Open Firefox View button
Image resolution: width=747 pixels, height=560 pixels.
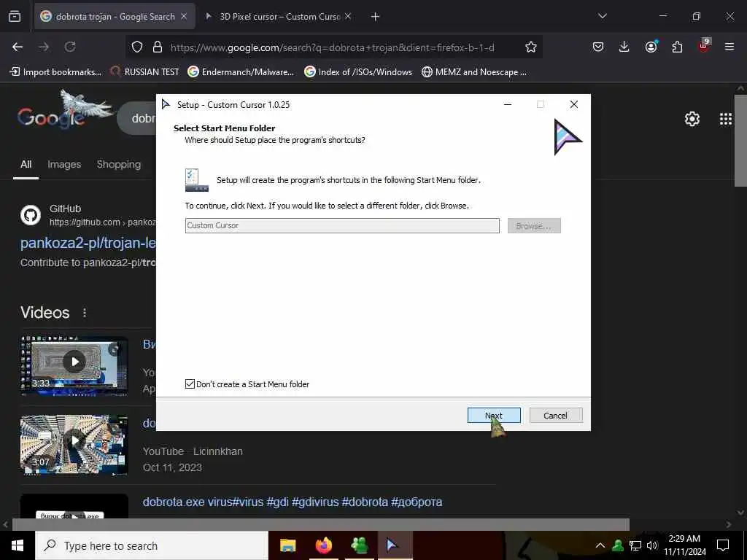tap(15, 16)
